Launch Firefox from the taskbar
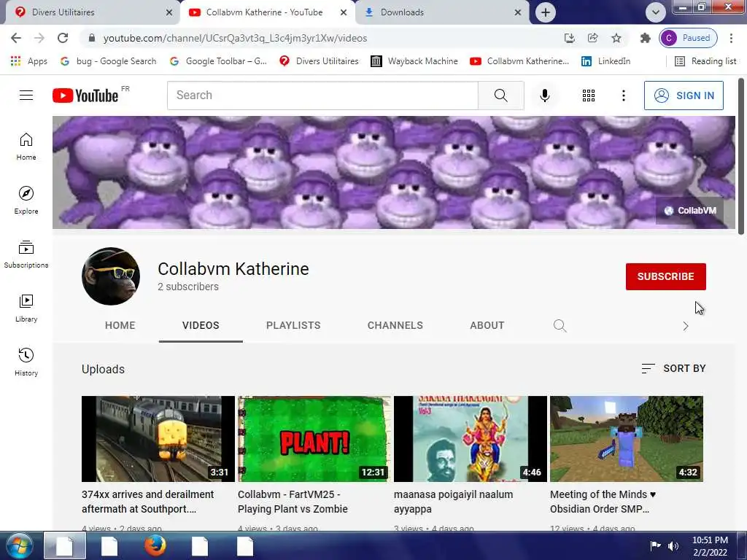The width and height of the screenshot is (747, 560). [x=155, y=545]
